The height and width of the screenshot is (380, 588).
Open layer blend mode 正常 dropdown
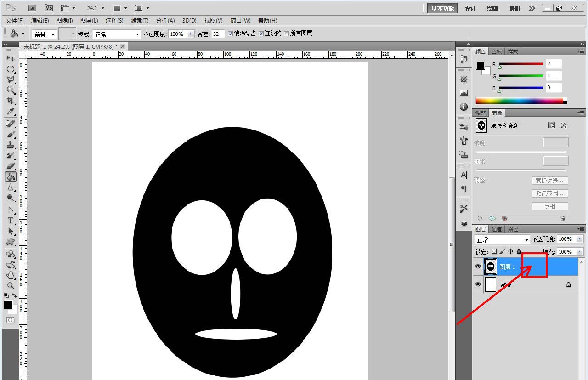[502, 240]
